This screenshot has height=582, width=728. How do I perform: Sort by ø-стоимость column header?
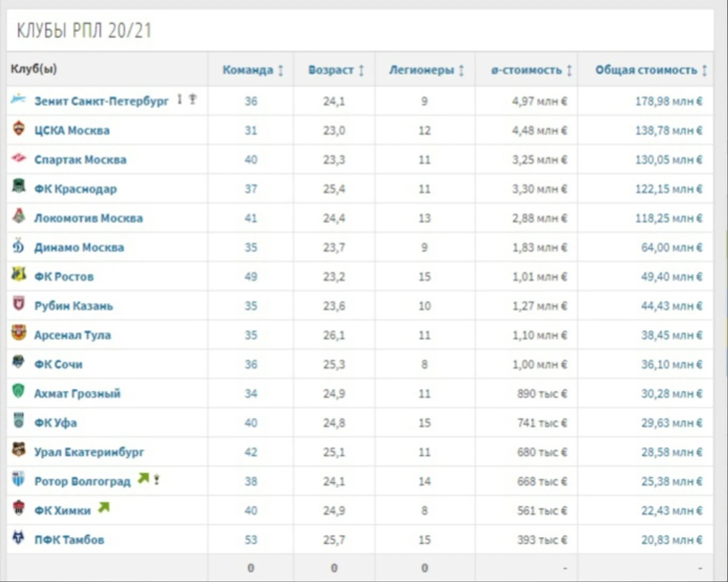click(532, 70)
